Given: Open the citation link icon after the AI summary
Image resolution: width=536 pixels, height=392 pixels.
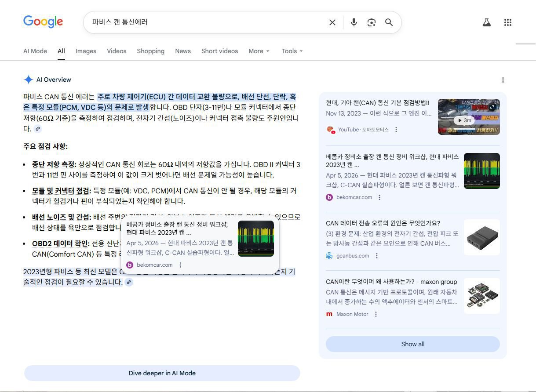Looking at the screenshot, I should 38,128.
